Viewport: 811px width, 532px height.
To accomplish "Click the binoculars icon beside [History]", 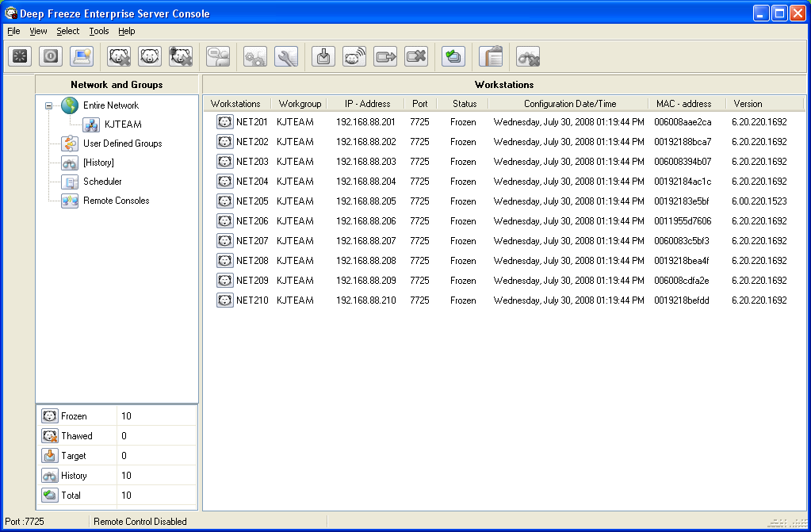I will point(70,163).
